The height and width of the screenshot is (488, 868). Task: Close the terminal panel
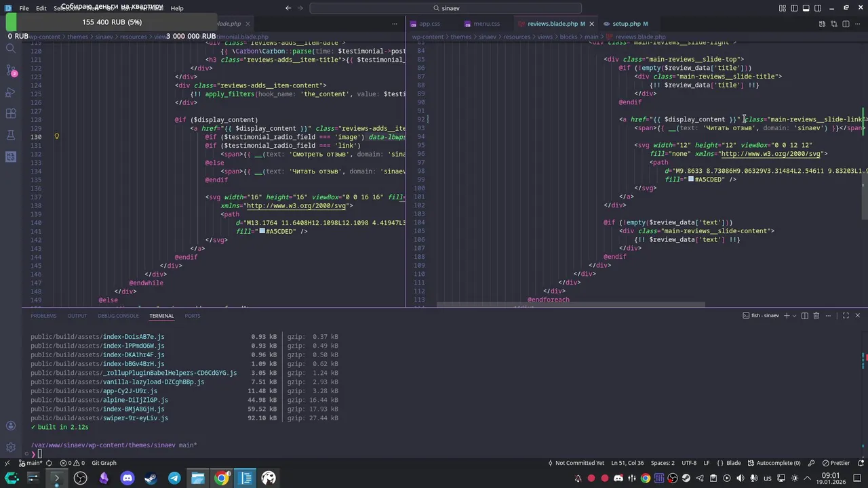click(857, 316)
